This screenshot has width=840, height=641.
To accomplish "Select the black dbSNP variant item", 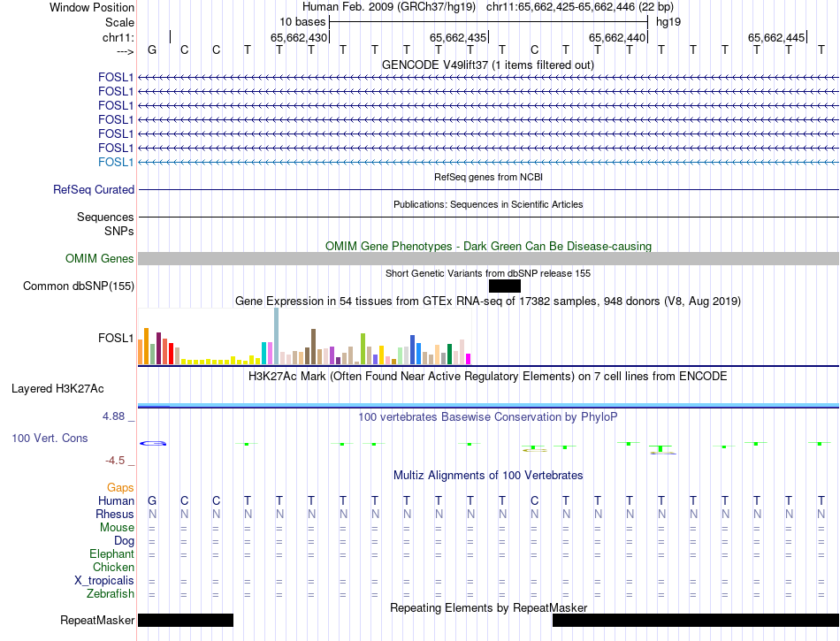I will pyautogui.click(x=505, y=286).
